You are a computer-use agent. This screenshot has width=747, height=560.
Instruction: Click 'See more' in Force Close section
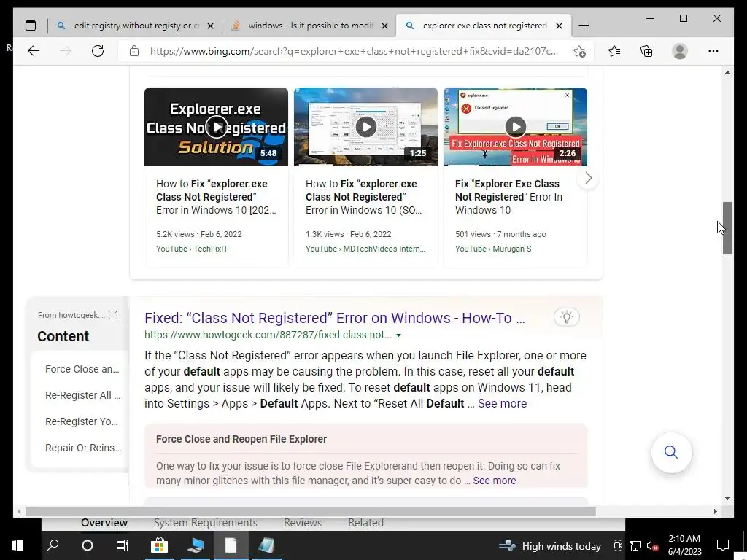(495, 481)
